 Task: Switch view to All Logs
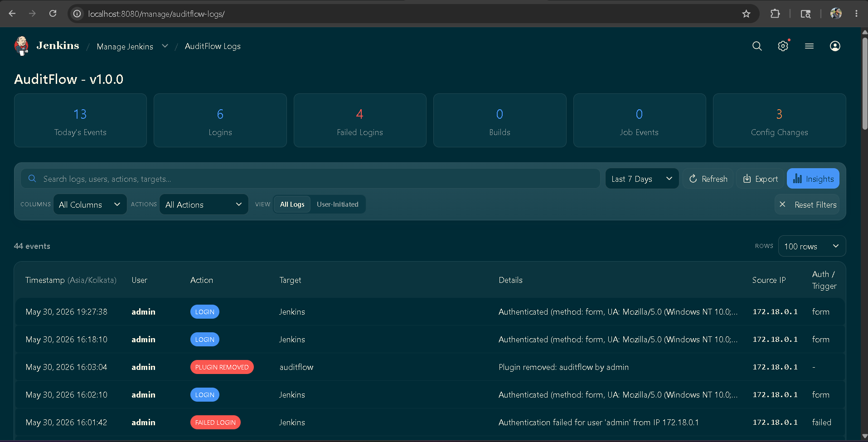click(x=292, y=204)
